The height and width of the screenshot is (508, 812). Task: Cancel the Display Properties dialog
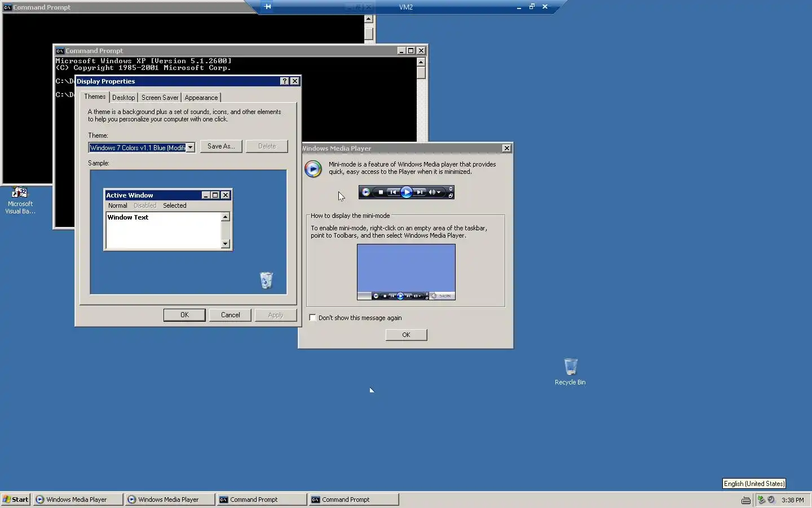click(230, 315)
